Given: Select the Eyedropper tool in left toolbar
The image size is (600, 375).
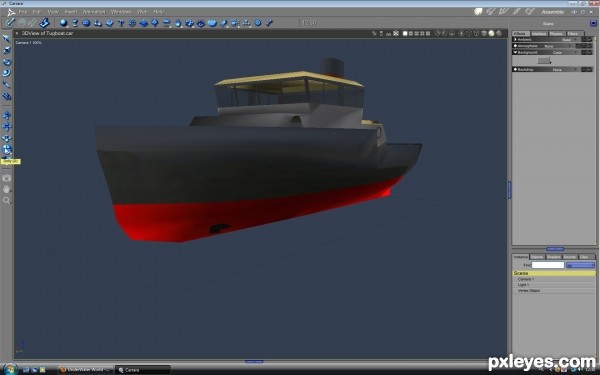Looking at the screenshot, I should [x=7, y=85].
